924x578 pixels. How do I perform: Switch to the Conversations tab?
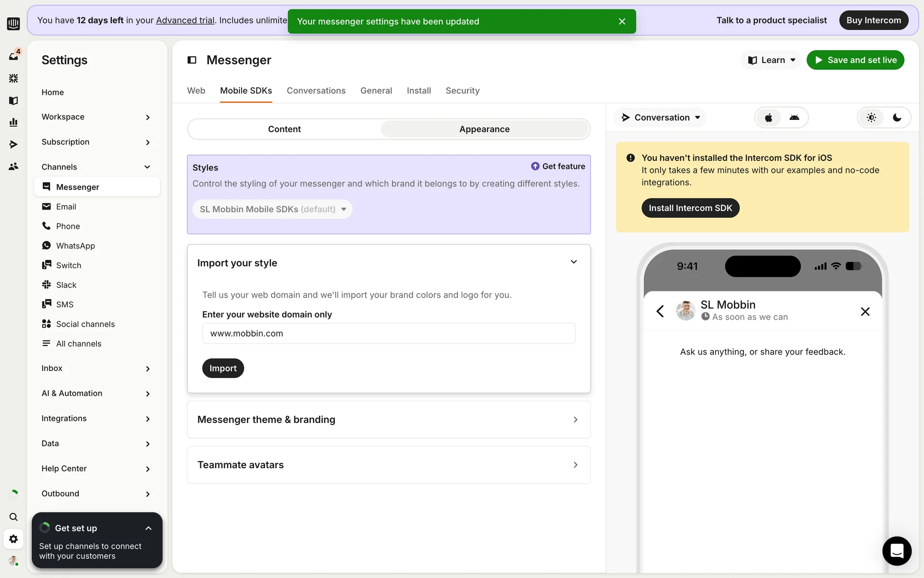316,91
